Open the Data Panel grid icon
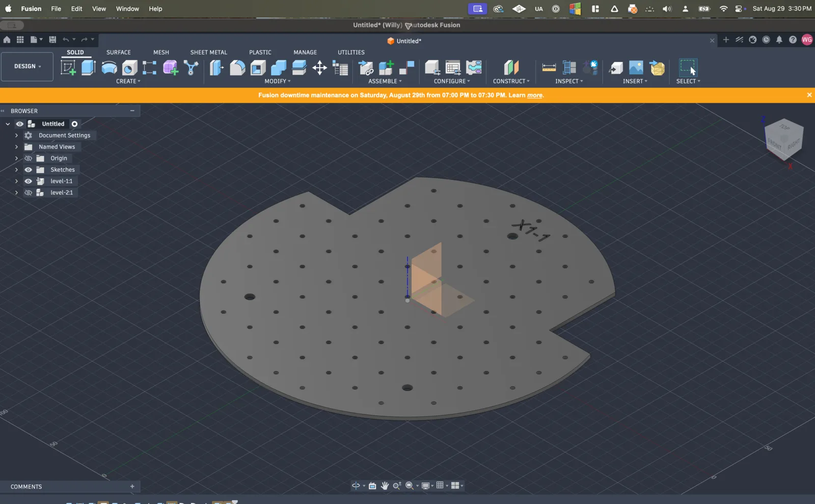815x504 pixels. (20, 40)
